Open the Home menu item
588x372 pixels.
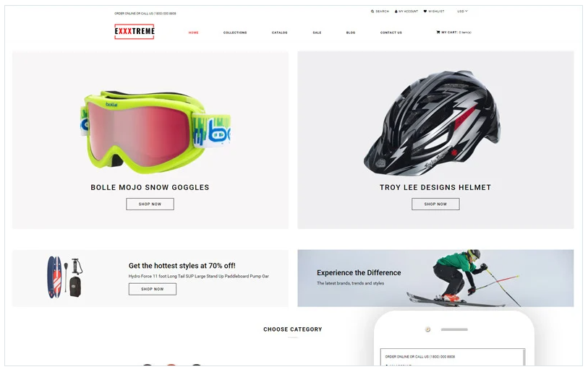tap(194, 33)
